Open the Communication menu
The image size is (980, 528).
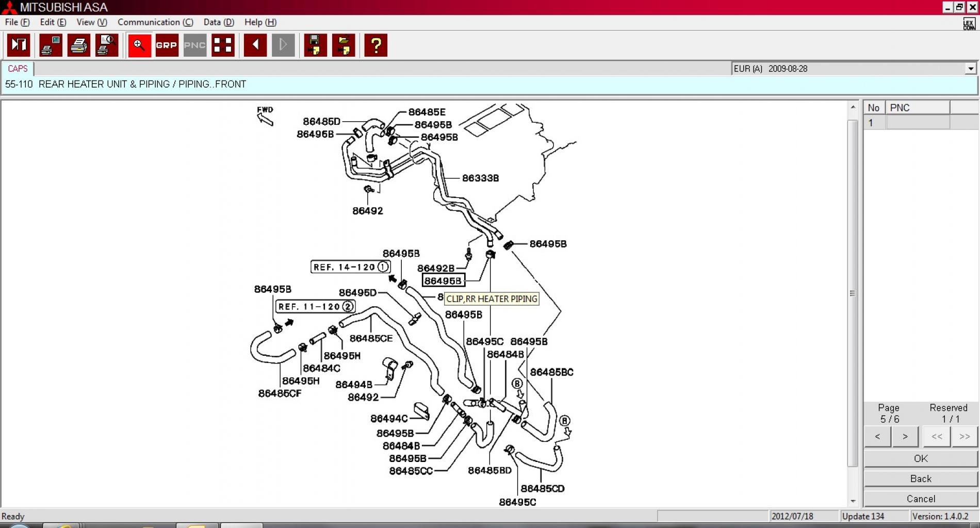(155, 22)
